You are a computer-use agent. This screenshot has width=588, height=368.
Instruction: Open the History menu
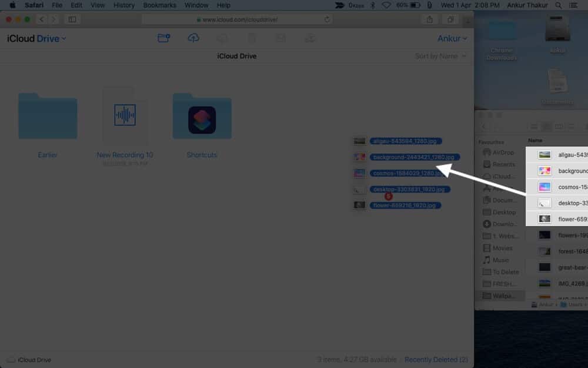point(123,5)
